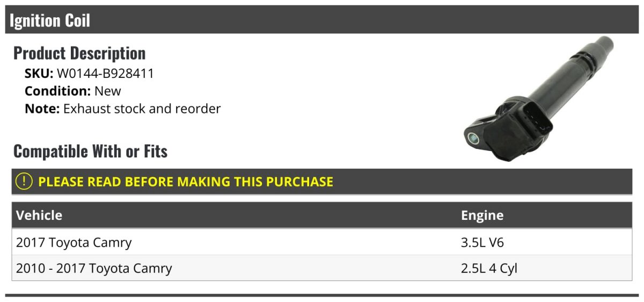Click the yellow exclamation warning icon

click(x=24, y=182)
